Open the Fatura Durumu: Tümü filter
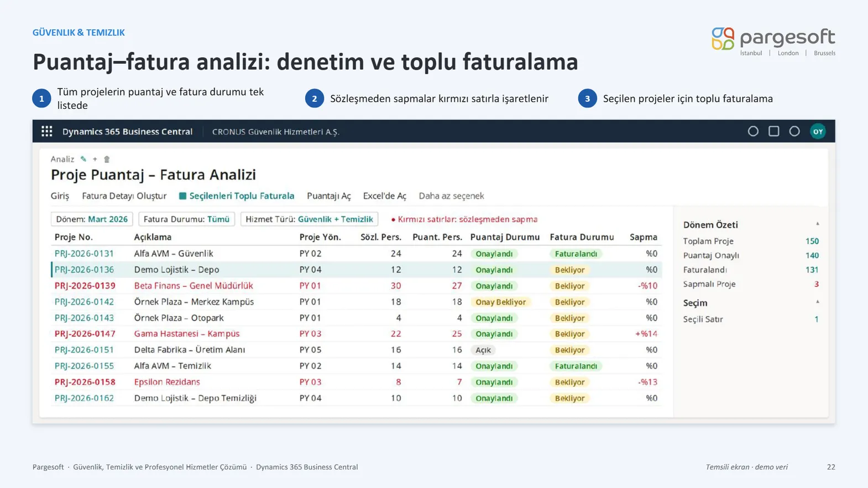Image resolution: width=868 pixels, height=488 pixels. point(186,219)
